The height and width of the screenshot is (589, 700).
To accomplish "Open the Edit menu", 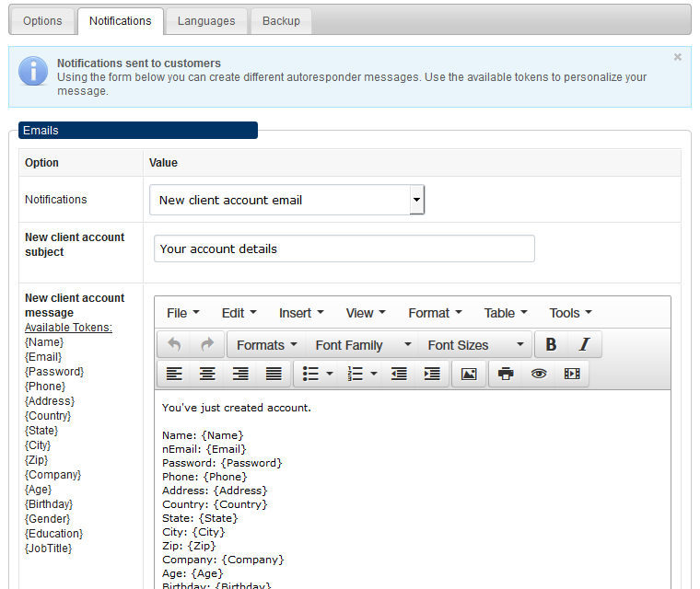I will point(239,313).
